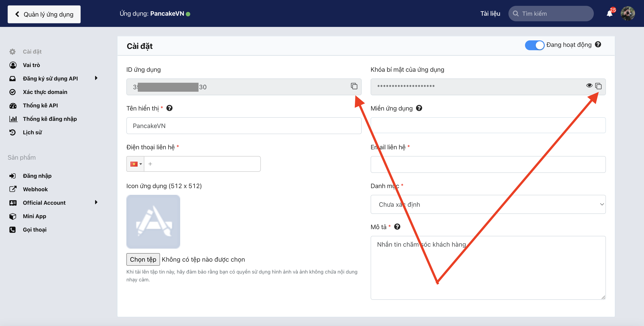Click help icon beside Miền ứng dụng
The image size is (644, 326).
coord(419,108)
